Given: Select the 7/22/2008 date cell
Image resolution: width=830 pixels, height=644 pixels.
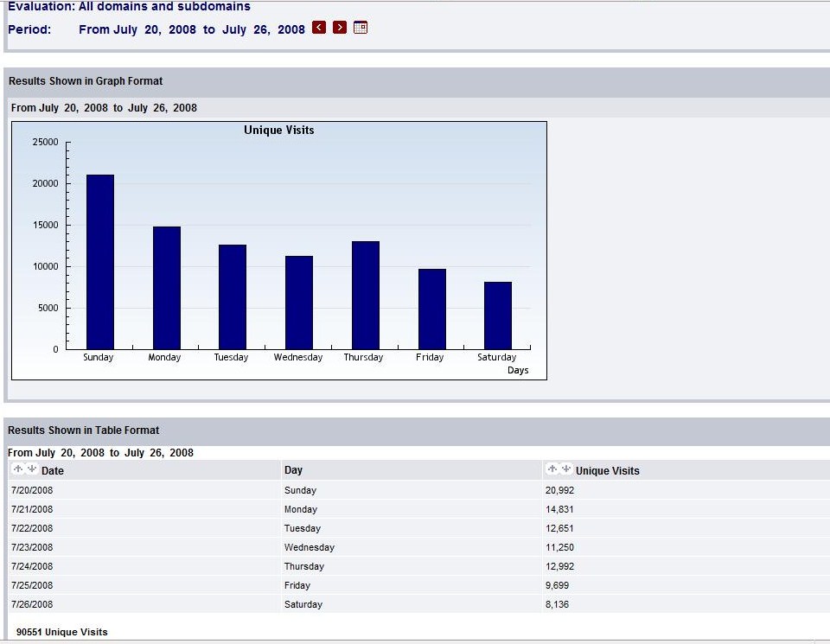Looking at the screenshot, I should [32, 528].
